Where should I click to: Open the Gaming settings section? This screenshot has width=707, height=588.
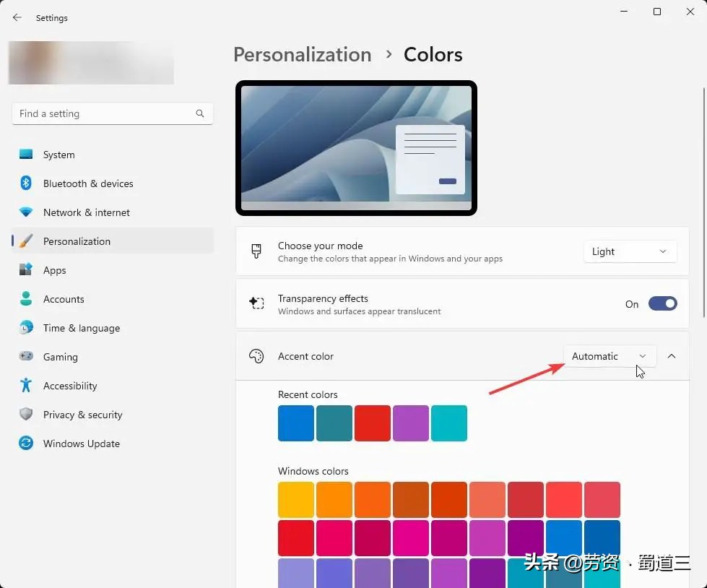point(60,357)
